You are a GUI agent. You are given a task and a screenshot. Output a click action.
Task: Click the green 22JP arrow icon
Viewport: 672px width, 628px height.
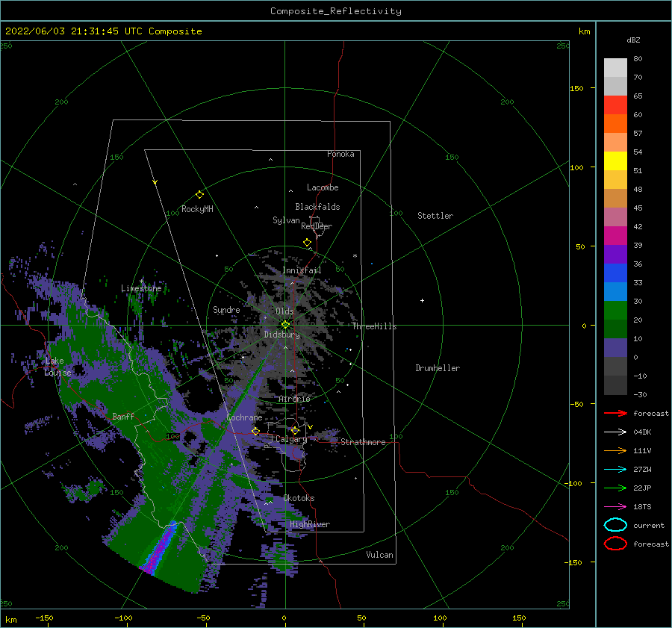(x=615, y=488)
